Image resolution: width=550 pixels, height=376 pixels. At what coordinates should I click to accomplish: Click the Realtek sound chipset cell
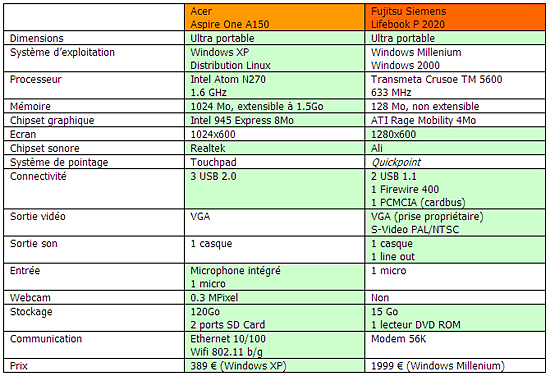(x=274, y=148)
